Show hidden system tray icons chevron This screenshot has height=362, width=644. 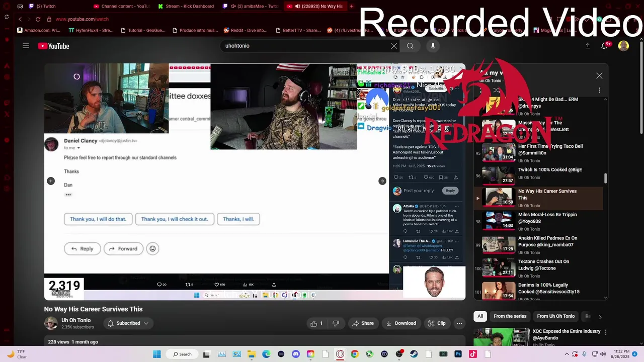(567, 354)
